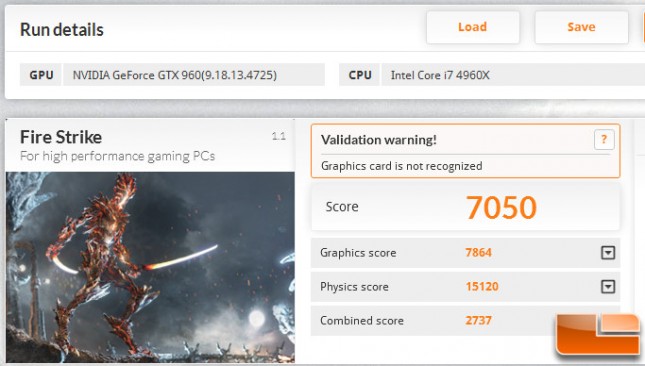Click the Validation warning! heading
The width and height of the screenshot is (645, 366).
(x=379, y=140)
